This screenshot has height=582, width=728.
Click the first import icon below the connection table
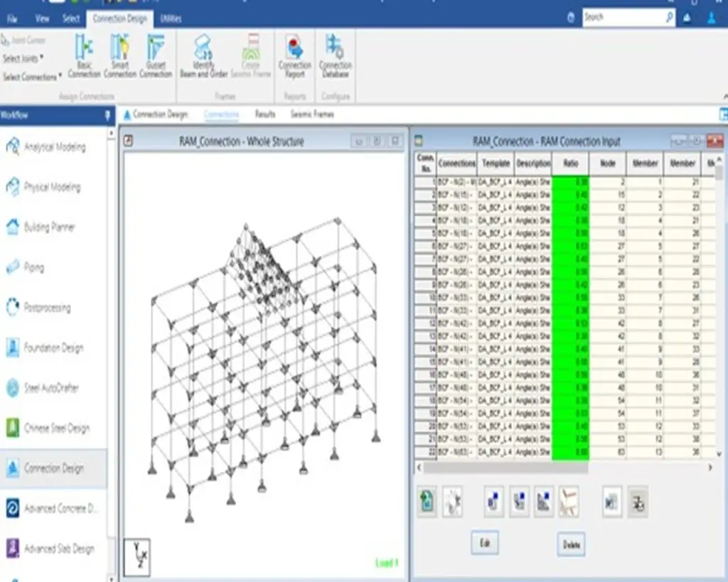[x=426, y=501]
